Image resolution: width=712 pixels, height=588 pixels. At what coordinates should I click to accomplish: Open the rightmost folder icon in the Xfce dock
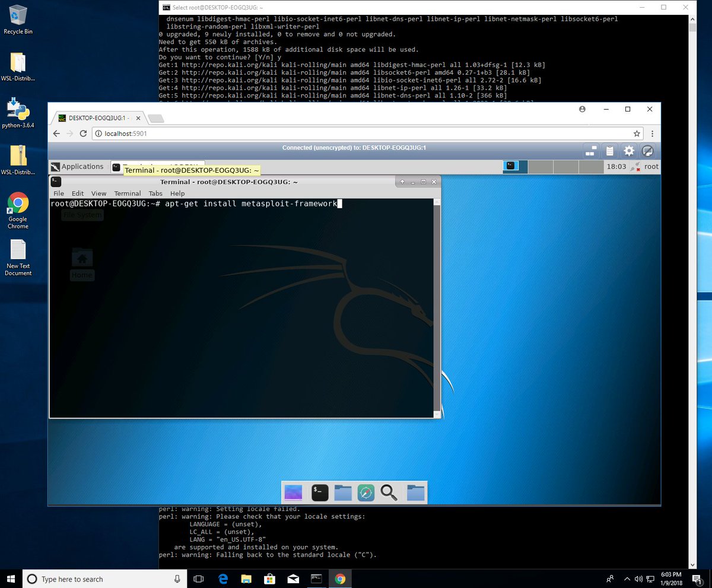click(x=415, y=492)
